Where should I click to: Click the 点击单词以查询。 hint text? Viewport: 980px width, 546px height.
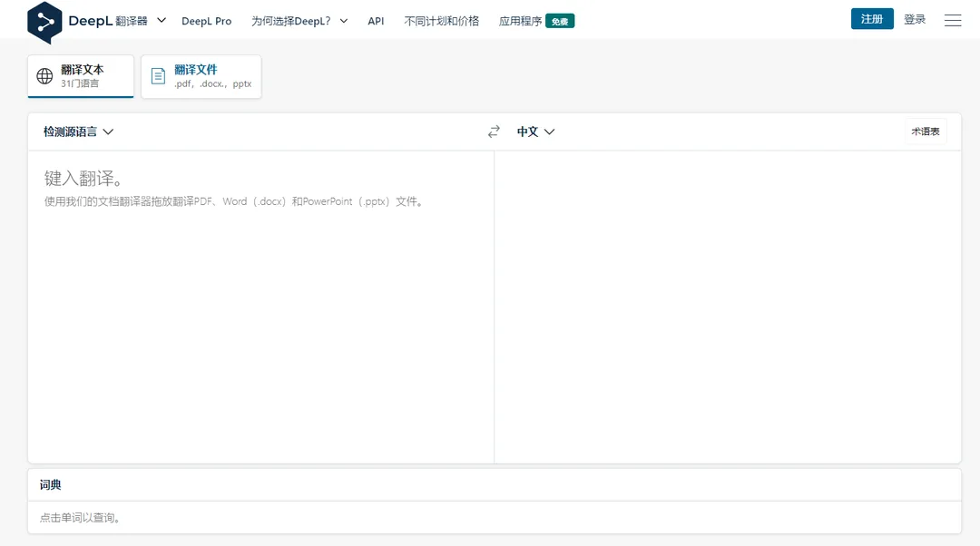coord(80,517)
